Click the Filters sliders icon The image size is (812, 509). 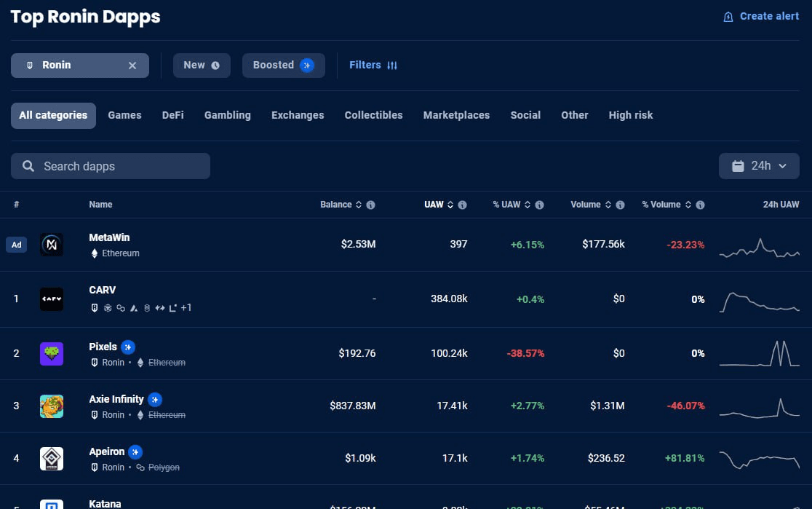[392, 66]
